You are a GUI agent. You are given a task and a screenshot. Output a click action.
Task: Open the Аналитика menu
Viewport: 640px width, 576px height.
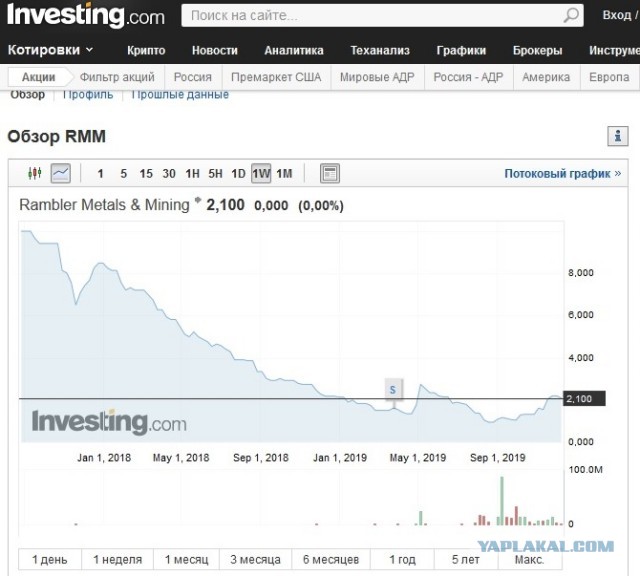[x=294, y=50]
